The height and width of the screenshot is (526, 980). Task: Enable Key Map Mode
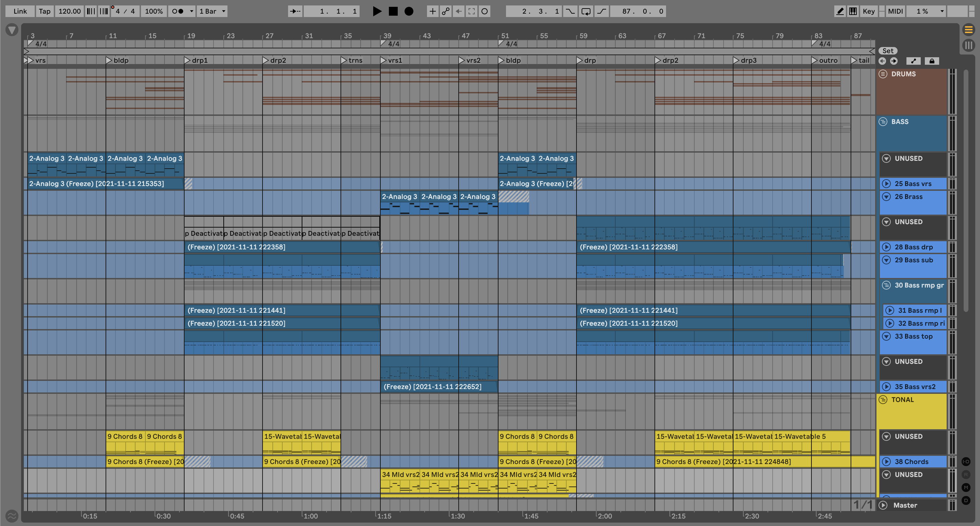(x=869, y=12)
